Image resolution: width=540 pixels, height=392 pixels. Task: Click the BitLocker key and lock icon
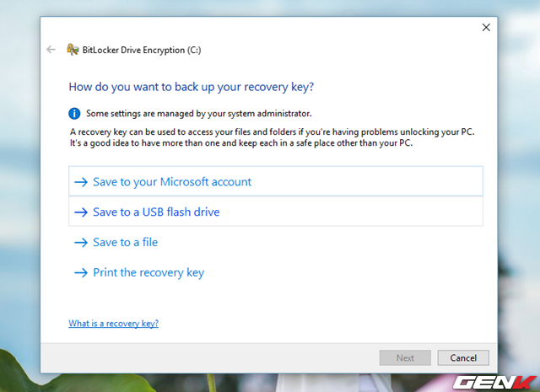coord(73,50)
